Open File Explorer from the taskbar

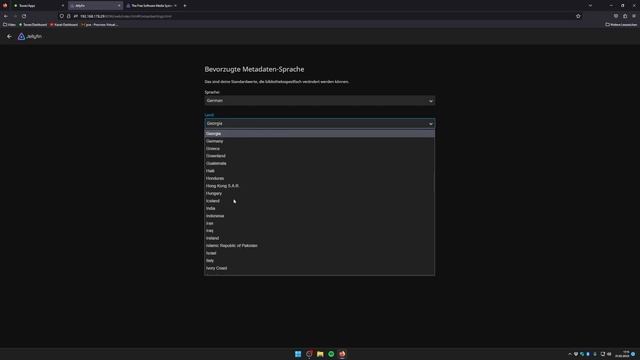320,354
